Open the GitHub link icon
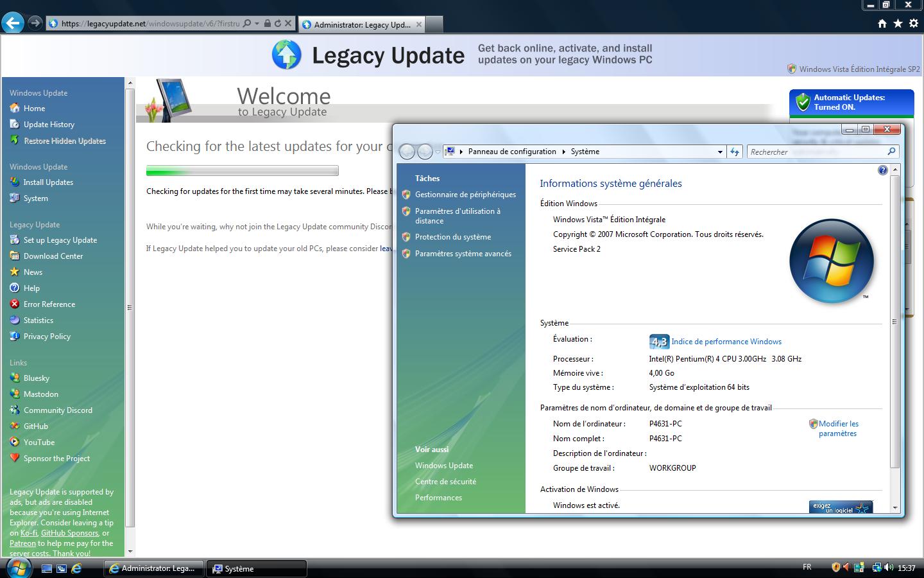Viewport: 924px width, 578px height. click(x=15, y=426)
